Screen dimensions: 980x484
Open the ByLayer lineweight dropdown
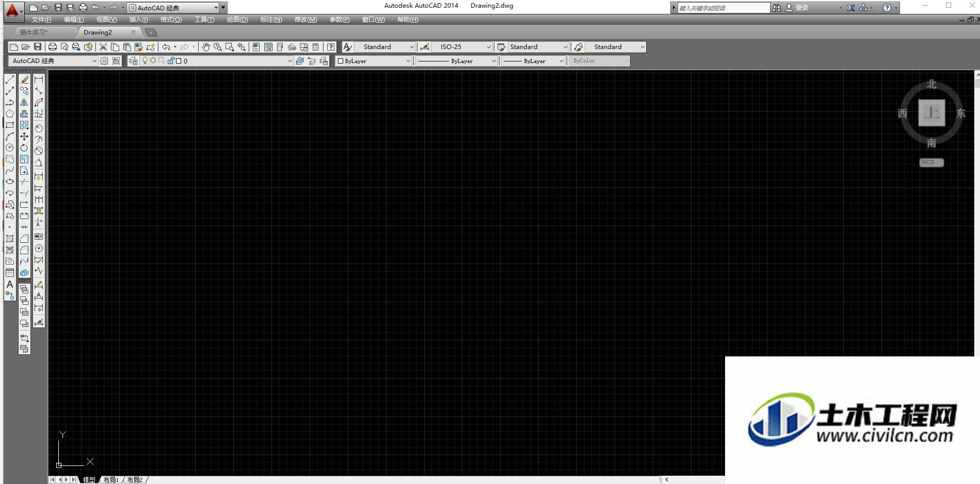533,61
